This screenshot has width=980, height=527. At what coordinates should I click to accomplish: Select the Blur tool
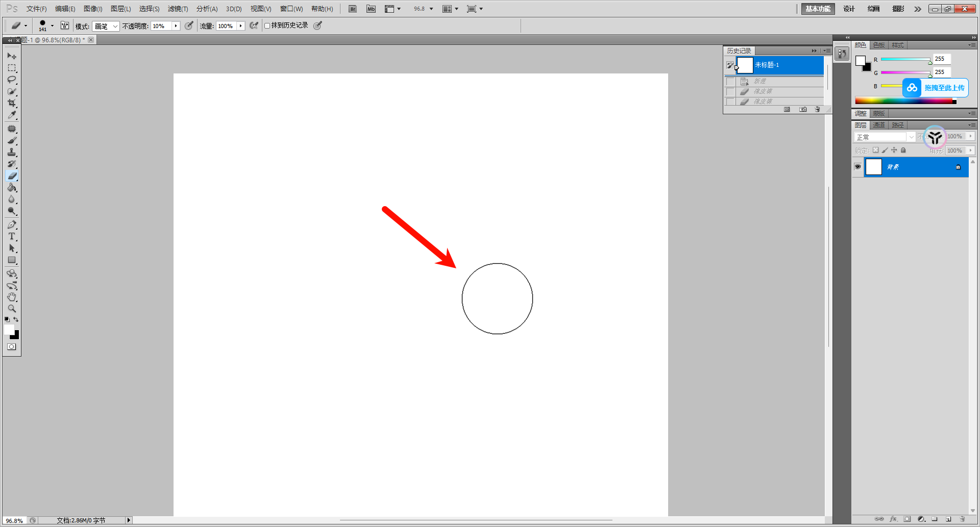(x=12, y=199)
